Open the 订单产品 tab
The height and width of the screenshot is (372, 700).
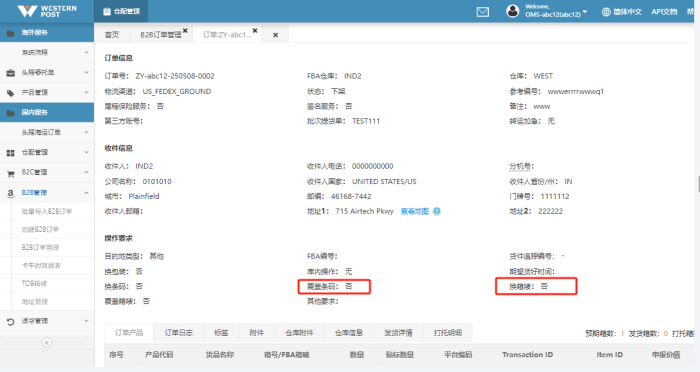(x=129, y=333)
